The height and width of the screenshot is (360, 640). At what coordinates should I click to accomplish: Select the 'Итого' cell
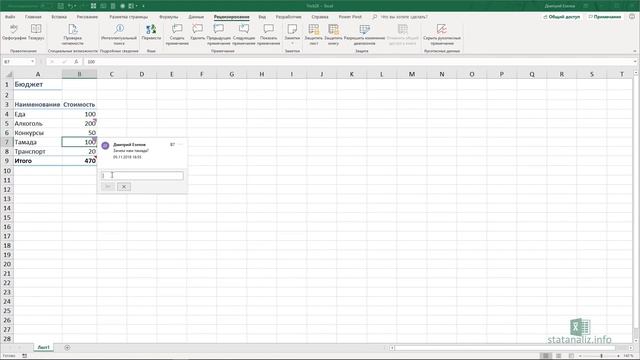click(x=38, y=161)
